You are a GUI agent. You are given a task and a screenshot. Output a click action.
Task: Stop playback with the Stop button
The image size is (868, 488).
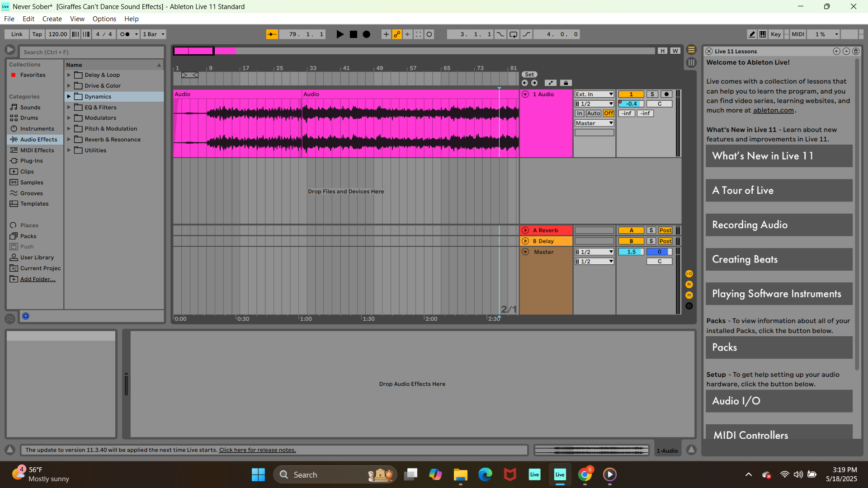pos(354,34)
